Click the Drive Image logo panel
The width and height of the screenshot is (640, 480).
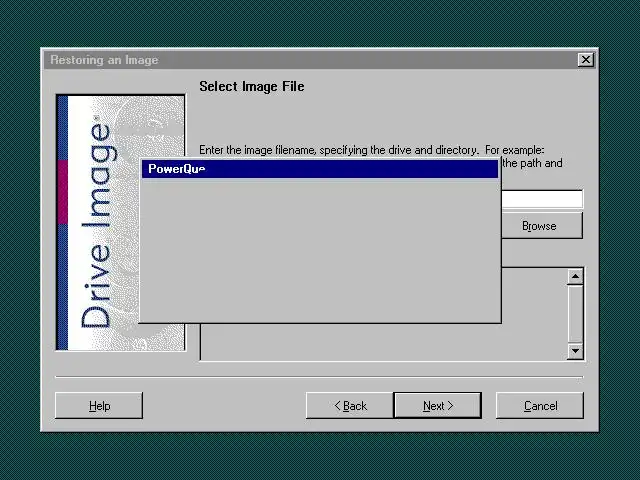point(121,222)
